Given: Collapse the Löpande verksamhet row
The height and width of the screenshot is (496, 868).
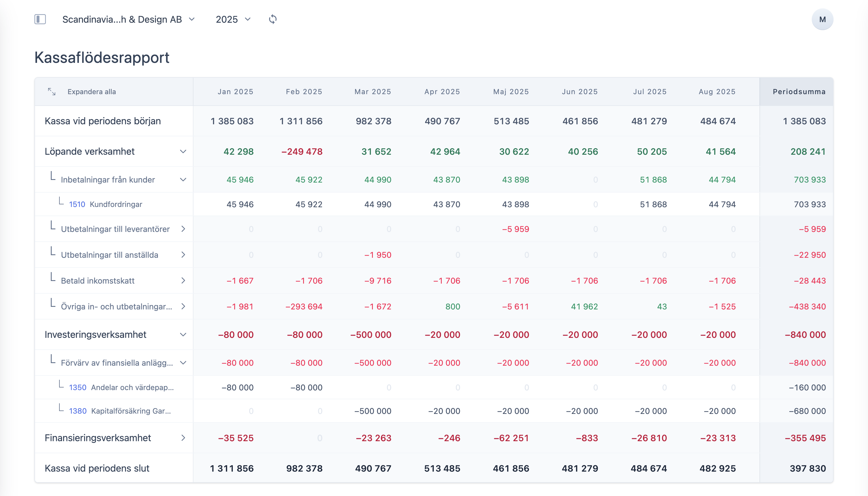Looking at the screenshot, I should point(183,152).
